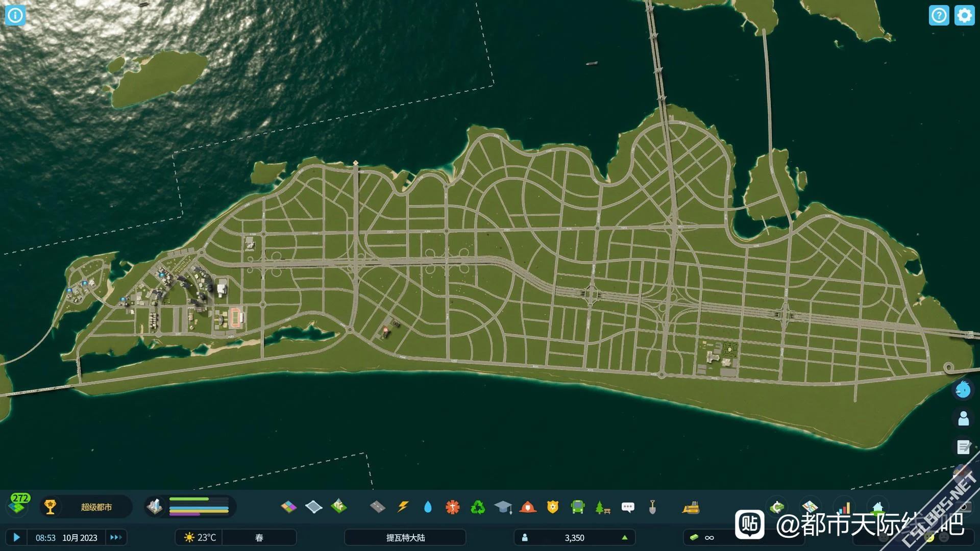Open Water and Sewage menu
Viewport: 980px width, 551px height.
[428, 507]
